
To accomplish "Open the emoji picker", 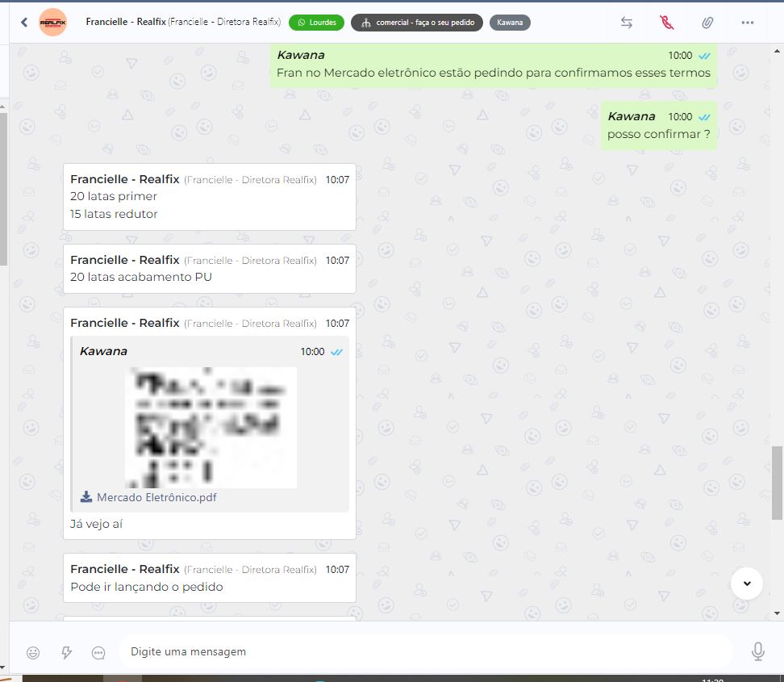I will (33, 652).
